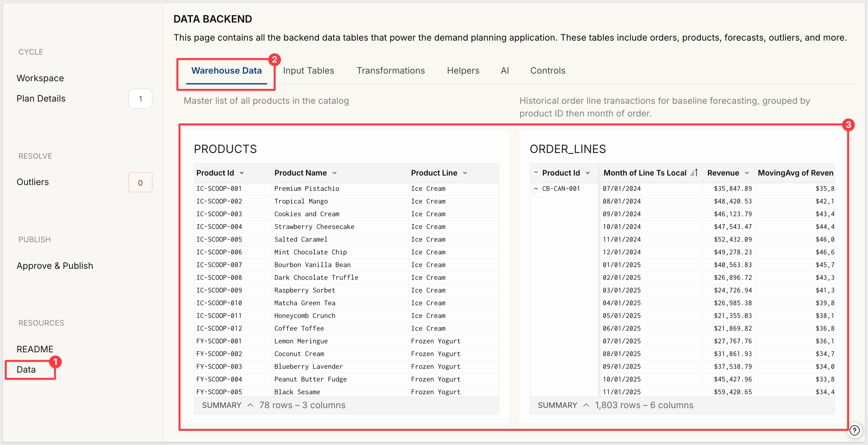Navigate to Workspace in the sidebar
868x445 pixels.
[40, 78]
